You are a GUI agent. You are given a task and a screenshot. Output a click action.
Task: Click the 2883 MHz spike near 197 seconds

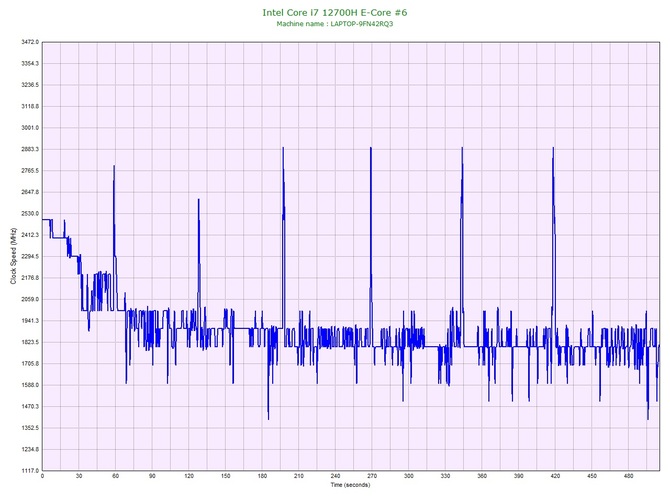coord(283,148)
